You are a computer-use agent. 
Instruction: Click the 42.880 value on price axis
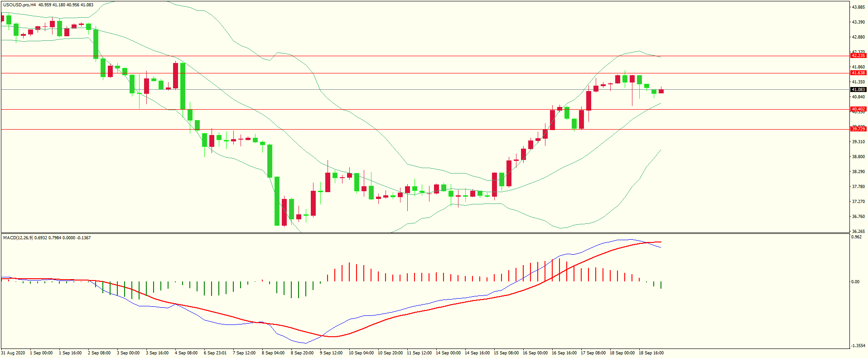pyautogui.click(x=858, y=37)
